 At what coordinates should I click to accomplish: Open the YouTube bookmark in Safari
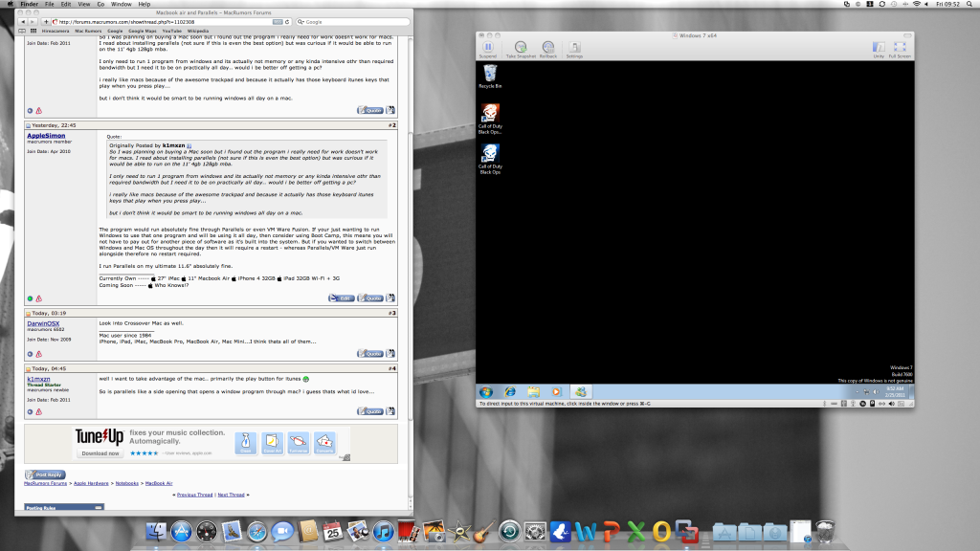[172, 31]
